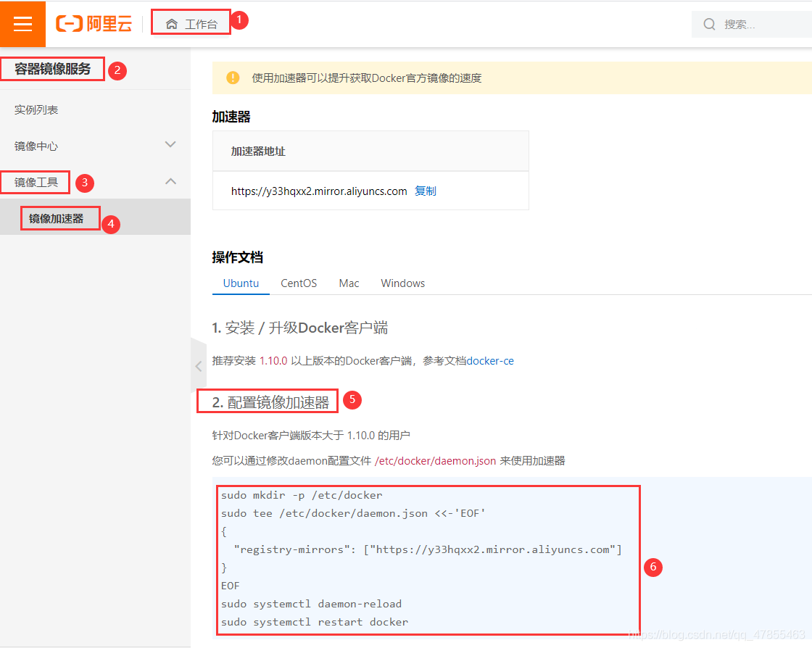Select 镜像加速器 in the sidebar
This screenshot has width=812, height=648.
[57, 218]
